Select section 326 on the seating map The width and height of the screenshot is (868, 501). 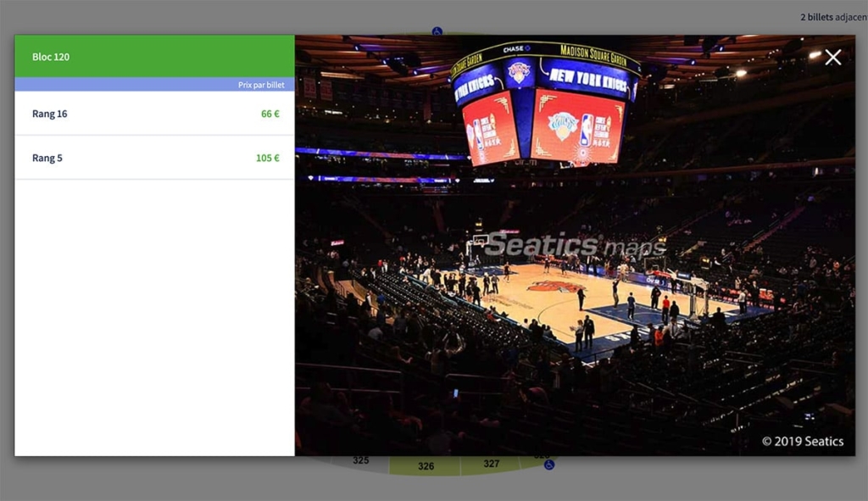(426, 465)
